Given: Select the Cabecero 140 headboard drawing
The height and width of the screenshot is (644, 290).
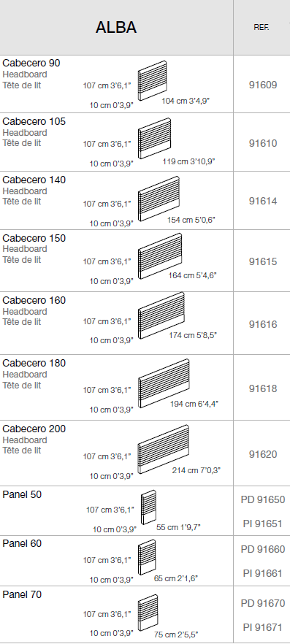Looking at the screenshot, I should pos(159,199).
